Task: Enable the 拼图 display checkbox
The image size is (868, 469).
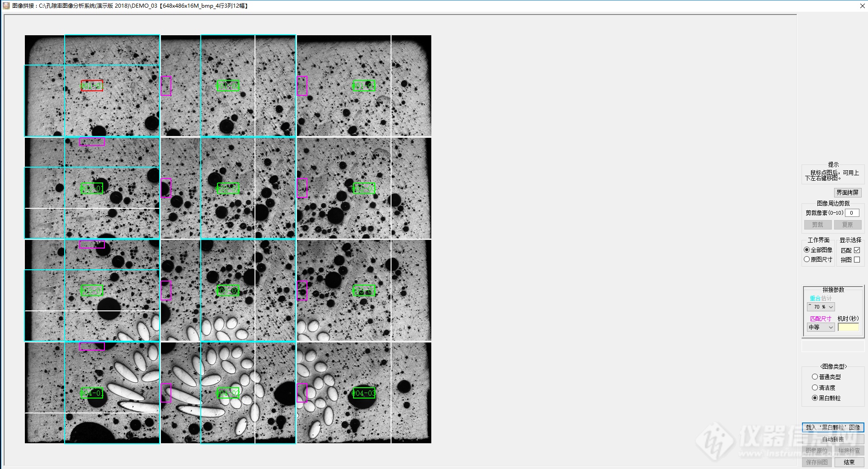Action: coord(857,260)
